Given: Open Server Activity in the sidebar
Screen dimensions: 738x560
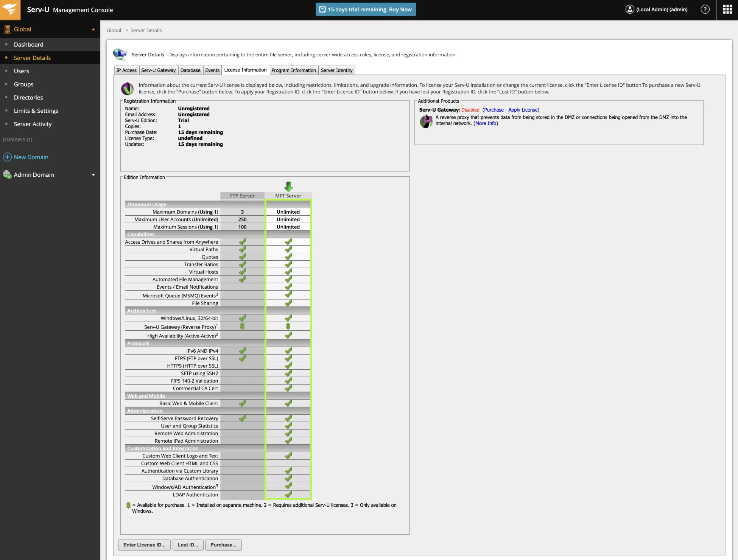Looking at the screenshot, I should 50,124.
